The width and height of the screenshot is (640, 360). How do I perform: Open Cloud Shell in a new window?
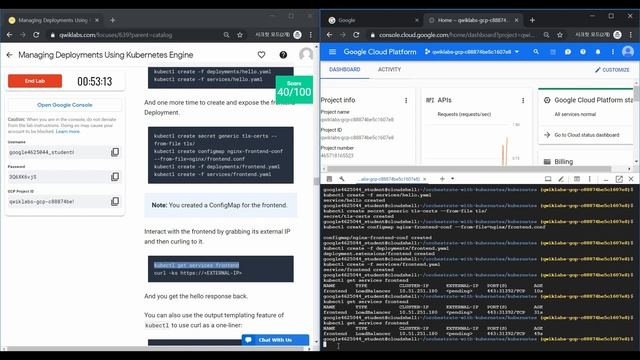619,179
